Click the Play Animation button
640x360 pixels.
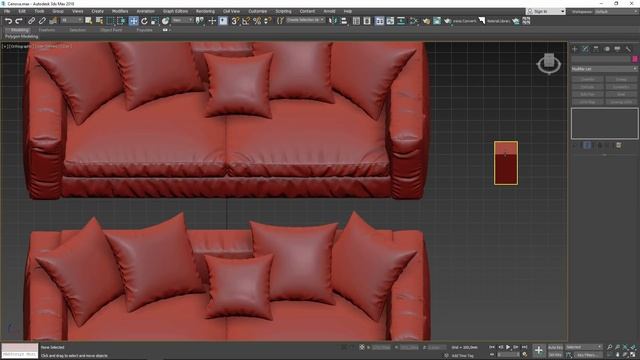click(x=508, y=347)
